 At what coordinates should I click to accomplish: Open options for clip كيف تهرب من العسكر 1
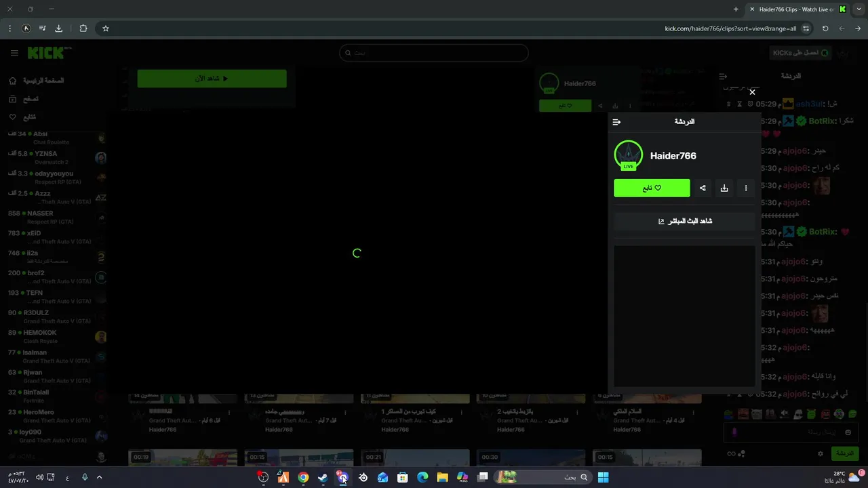pyautogui.click(x=461, y=412)
